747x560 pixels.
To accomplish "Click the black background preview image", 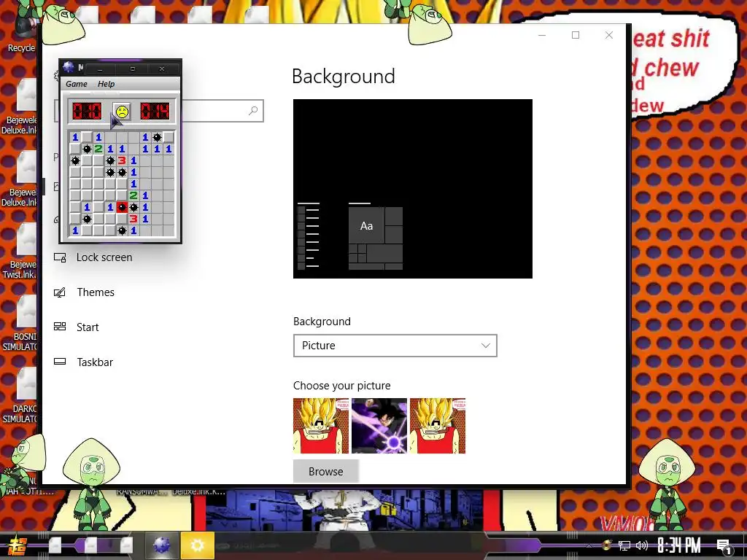I will point(413,189).
